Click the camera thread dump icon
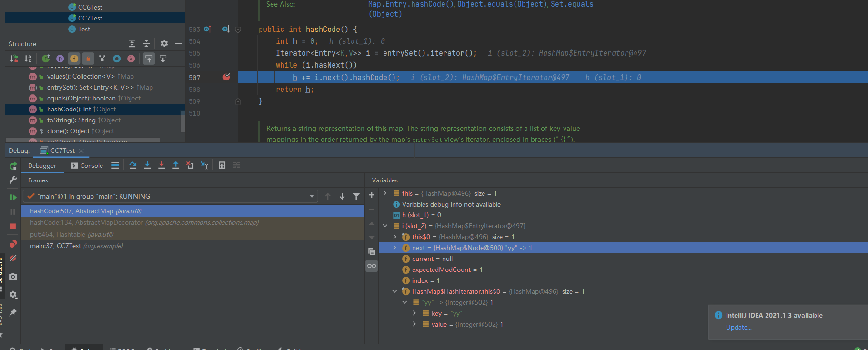The width and height of the screenshot is (868, 350). (13, 276)
